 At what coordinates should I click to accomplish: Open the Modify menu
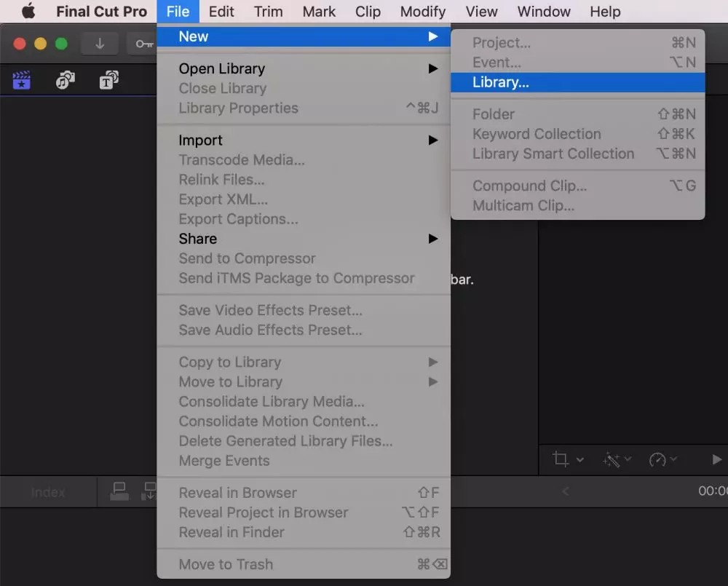pos(422,11)
